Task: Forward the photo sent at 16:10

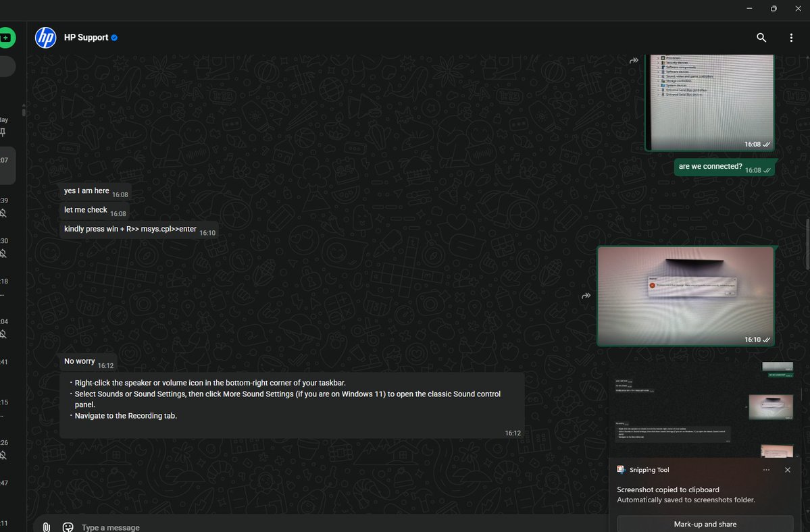Action: pyautogui.click(x=586, y=296)
